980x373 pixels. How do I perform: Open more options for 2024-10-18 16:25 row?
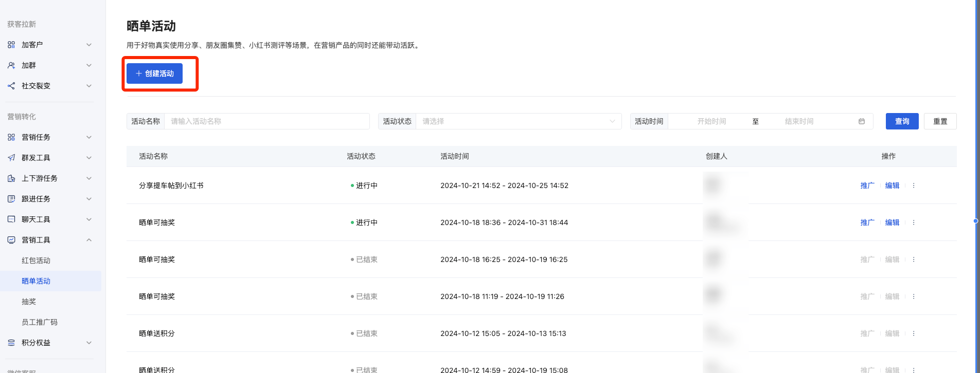tap(914, 259)
